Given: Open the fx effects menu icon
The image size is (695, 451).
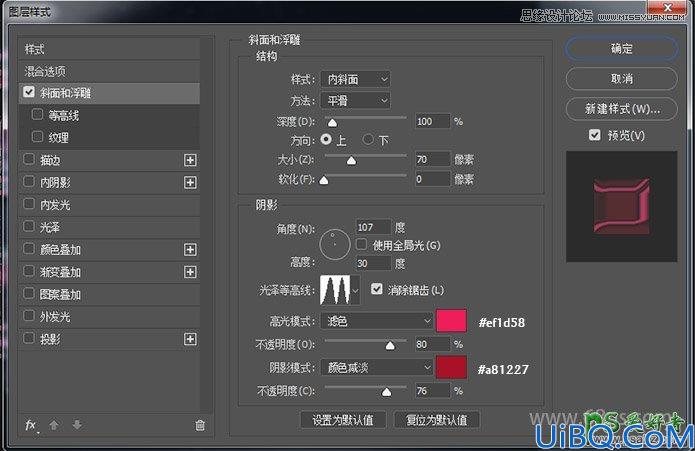Looking at the screenshot, I should tap(30, 425).
